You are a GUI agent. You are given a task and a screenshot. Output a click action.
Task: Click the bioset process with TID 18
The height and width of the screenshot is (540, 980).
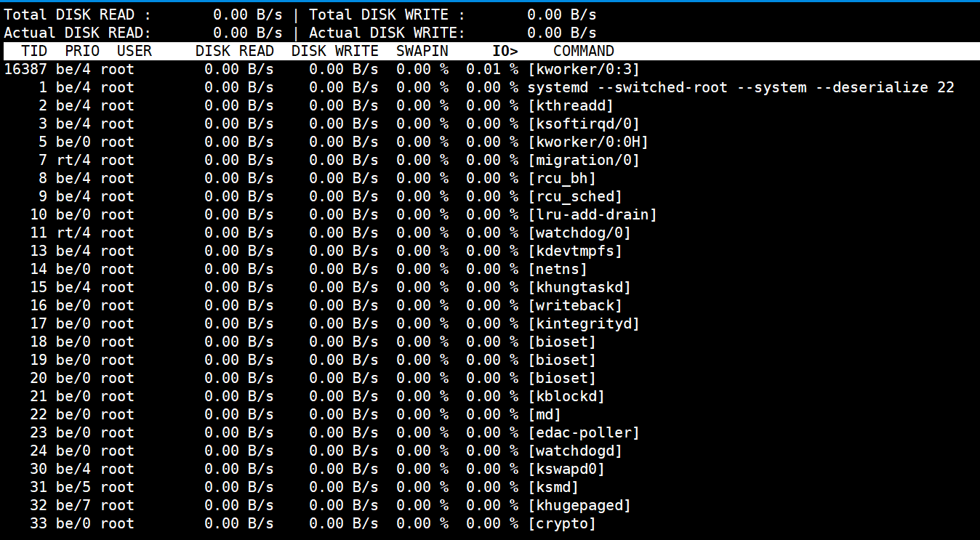(562, 342)
